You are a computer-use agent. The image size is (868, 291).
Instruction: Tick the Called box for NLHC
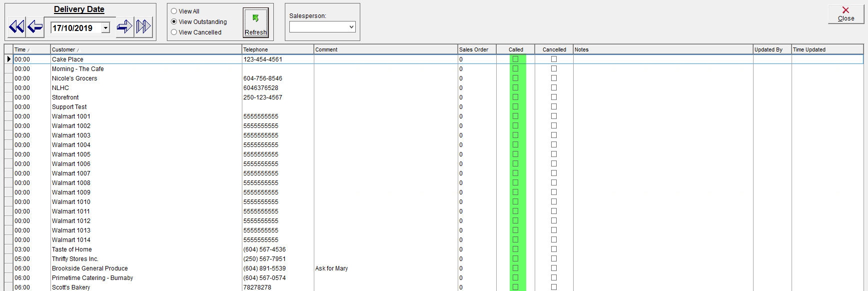(515, 87)
